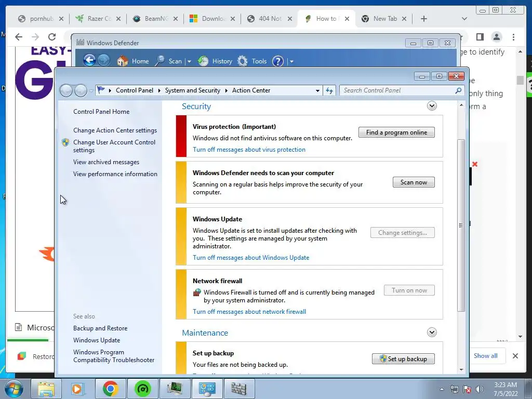
Task: Toggle the Chrome side panel icon
Action: pos(480,37)
